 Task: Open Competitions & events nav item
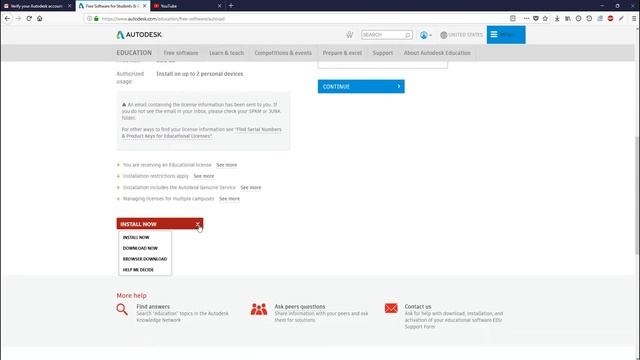point(283,53)
